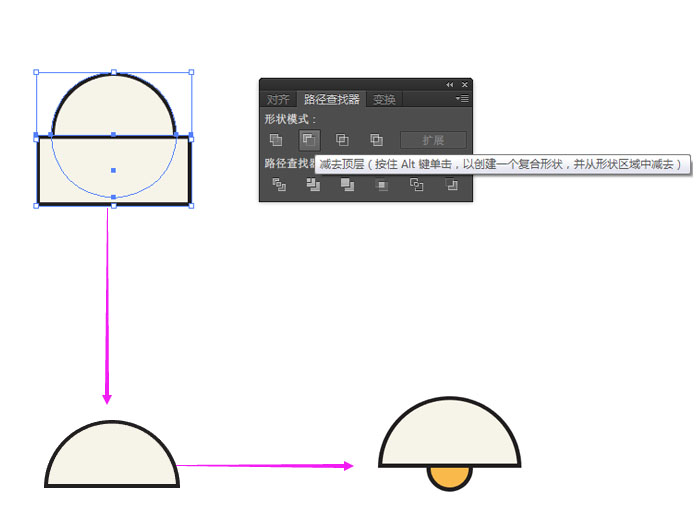Click the Trim pathfinder icon

313,184
